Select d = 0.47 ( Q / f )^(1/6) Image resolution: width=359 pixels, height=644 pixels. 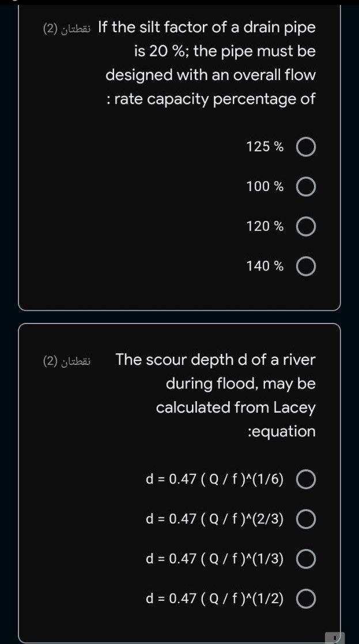click(x=307, y=478)
